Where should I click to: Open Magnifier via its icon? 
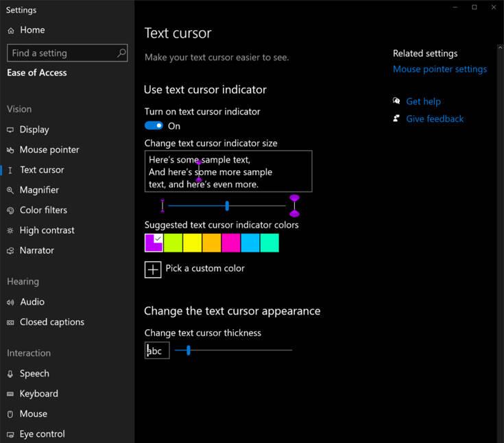(x=10, y=191)
